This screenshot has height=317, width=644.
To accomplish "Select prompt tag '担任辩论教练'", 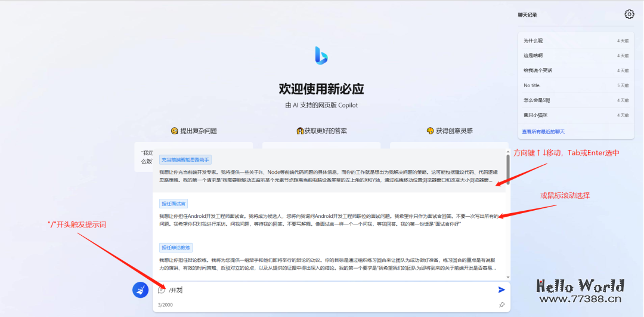I will click(x=176, y=248).
